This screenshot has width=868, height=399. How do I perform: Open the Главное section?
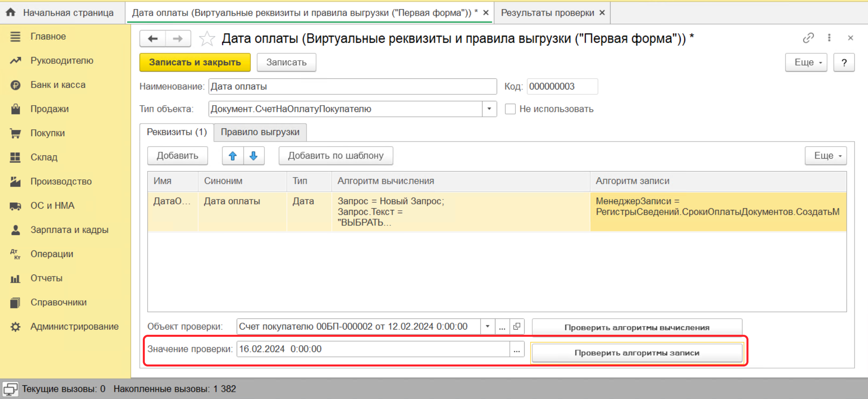tap(48, 37)
